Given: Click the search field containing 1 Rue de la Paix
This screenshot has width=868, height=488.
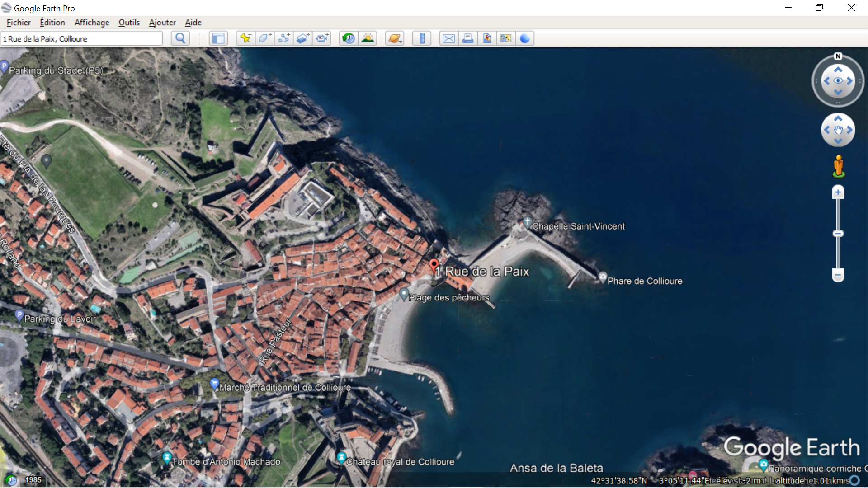Looking at the screenshot, I should pyautogui.click(x=82, y=39).
